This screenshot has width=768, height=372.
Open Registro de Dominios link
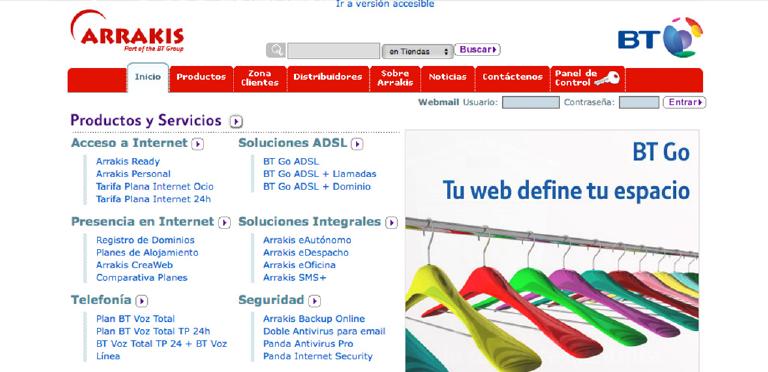pyautogui.click(x=145, y=240)
